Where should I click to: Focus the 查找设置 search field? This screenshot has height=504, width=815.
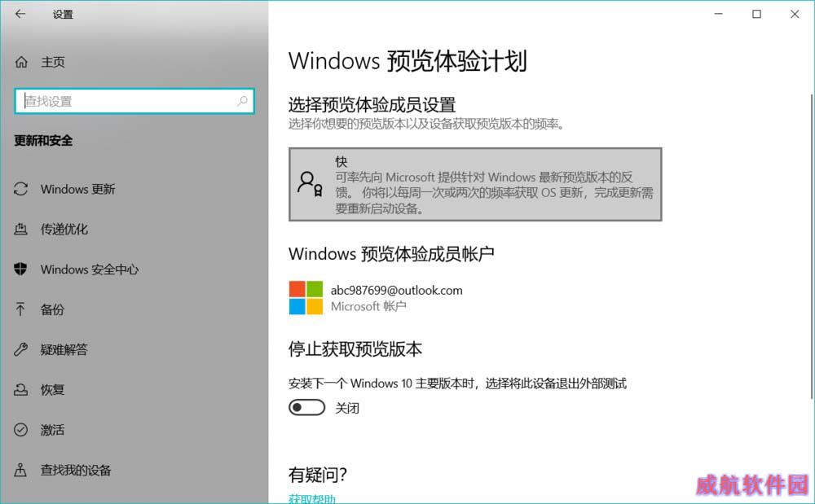(x=134, y=101)
